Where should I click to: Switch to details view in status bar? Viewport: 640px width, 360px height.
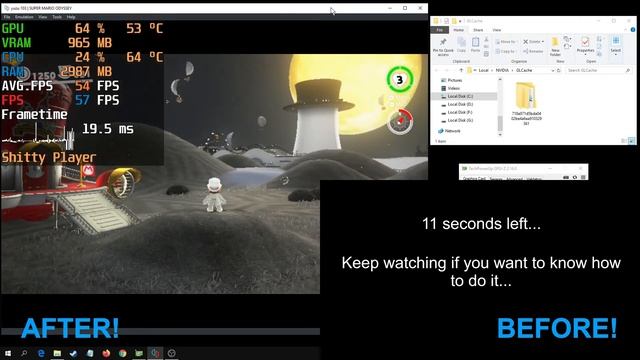pos(624,141)
